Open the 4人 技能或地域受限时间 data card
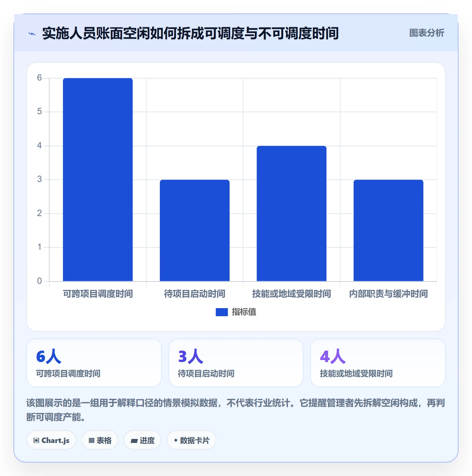 pos(378,363)
